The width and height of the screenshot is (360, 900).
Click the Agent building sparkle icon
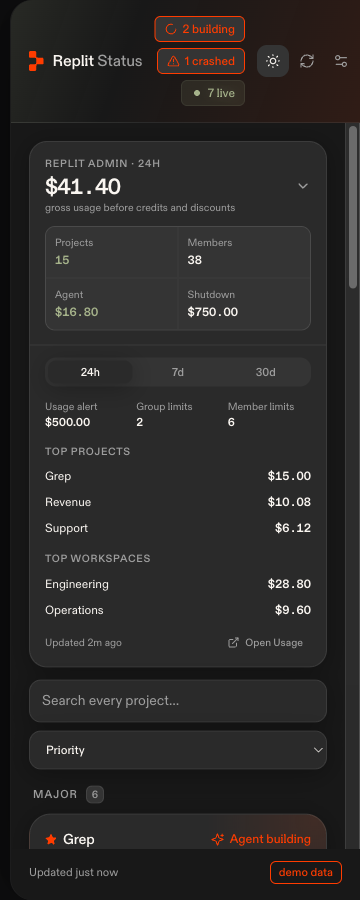coord(218,839)
